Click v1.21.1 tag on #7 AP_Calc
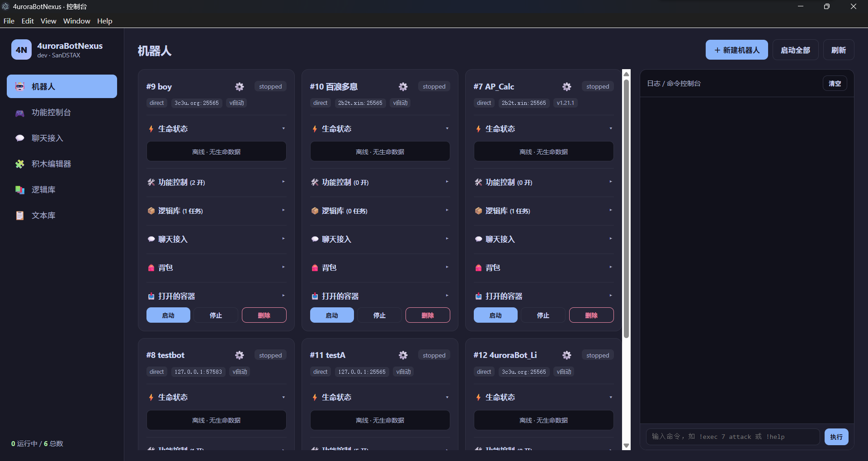Viewport: 868px width, 461px height. coord(566,103)
